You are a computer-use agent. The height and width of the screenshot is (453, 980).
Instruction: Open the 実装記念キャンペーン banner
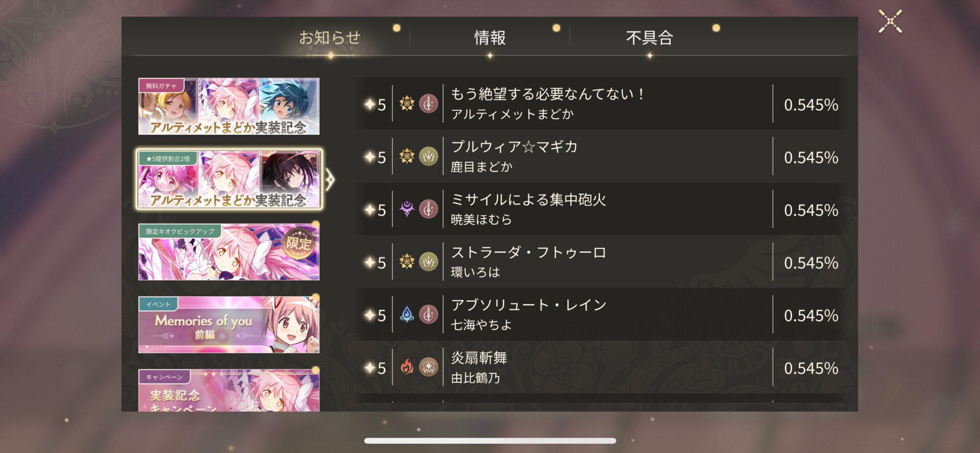pos(229,390)
